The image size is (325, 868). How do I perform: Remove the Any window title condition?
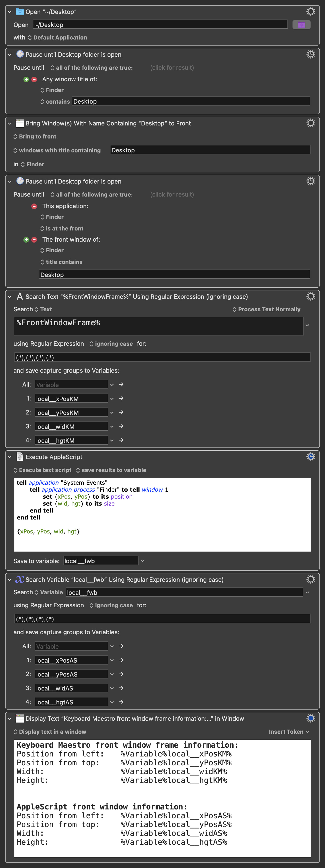pos(34,79)
